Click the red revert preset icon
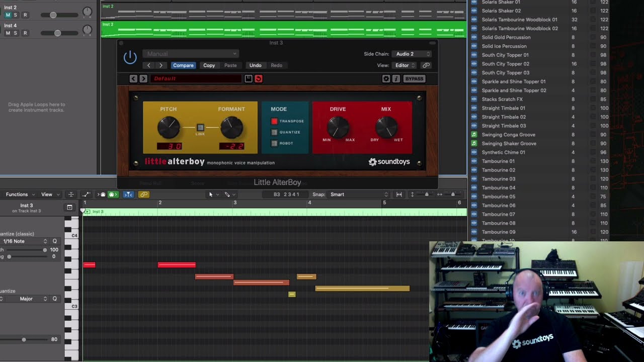The height and width of the screenshot is (362, 644). point(258,78)
